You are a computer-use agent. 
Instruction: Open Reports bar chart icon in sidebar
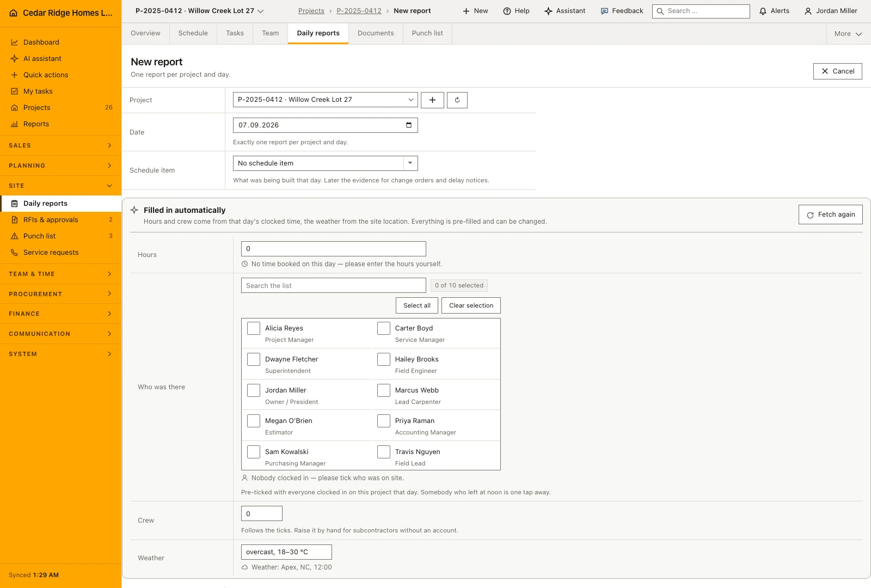[x=15, y=124]
